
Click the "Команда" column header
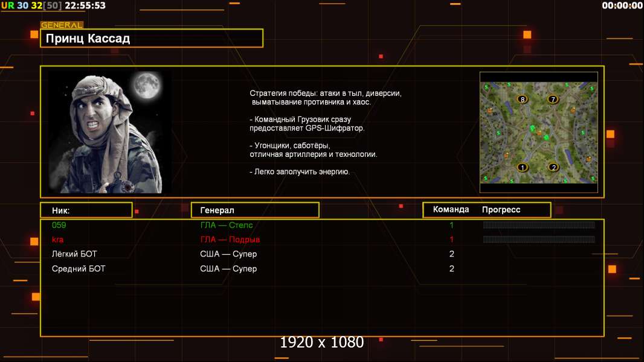451,209
